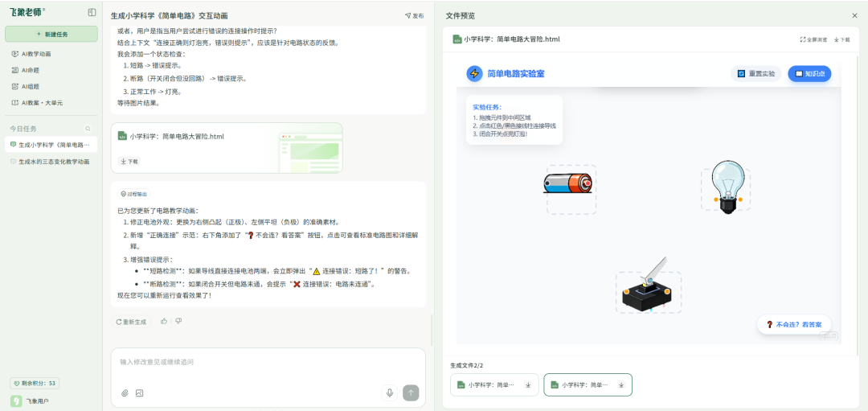868x411 pixels.
Task: Search today's tasks with the magnifier icon
Action: pyautogui.click(x=88, y=129)
